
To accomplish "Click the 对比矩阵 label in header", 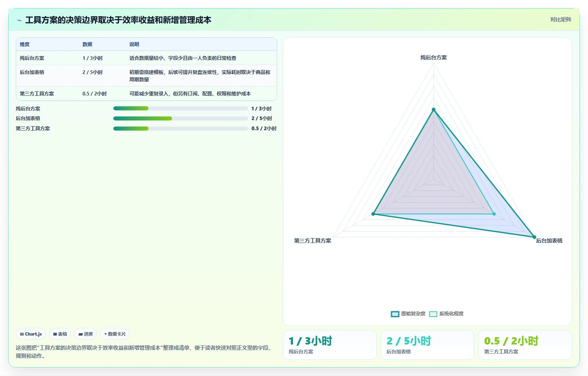I will click(x=560, y=19).
